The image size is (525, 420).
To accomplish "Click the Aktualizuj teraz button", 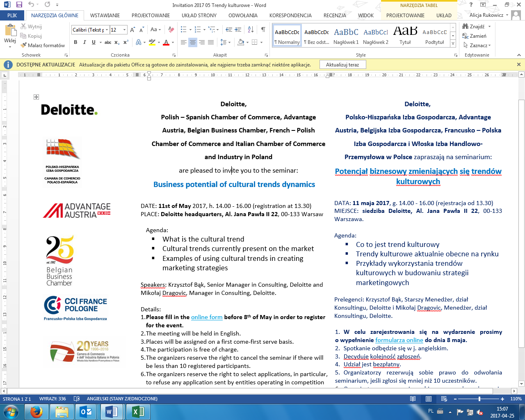I will click(342, 65).
